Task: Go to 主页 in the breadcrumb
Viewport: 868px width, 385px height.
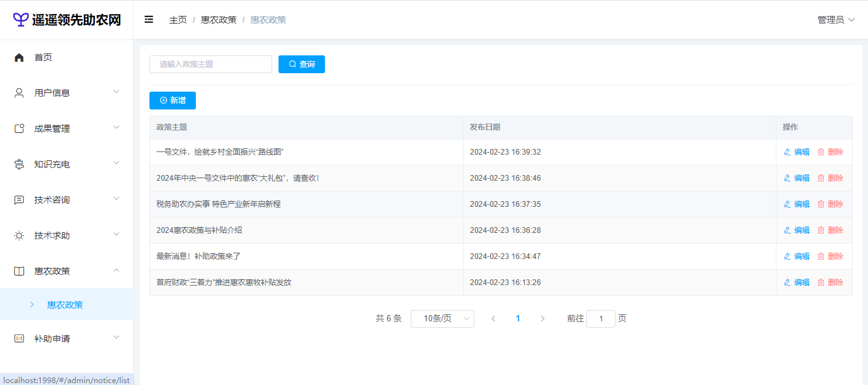Action: tap(178, 20)
